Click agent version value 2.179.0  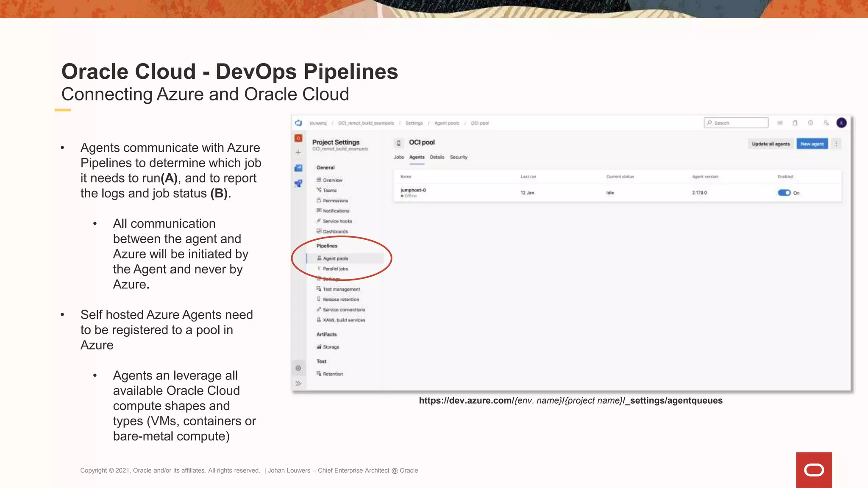coord(700,193)
